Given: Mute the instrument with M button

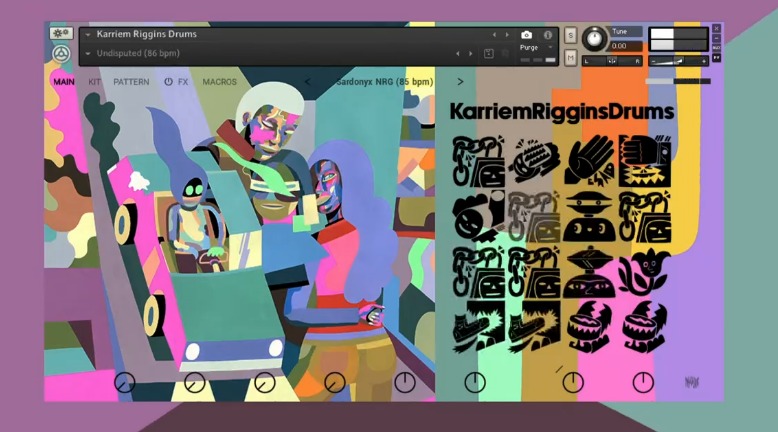Looking at the screenshot, I should tap(571, 58).
